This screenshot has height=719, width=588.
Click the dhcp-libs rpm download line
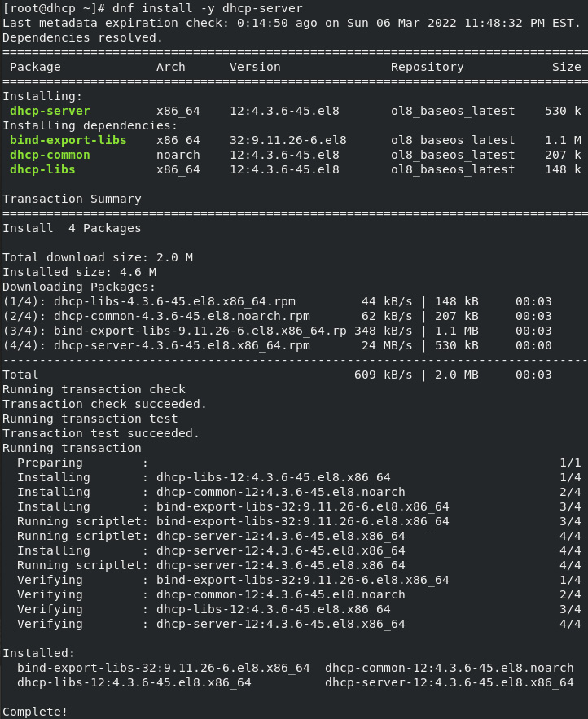[277, 302]
